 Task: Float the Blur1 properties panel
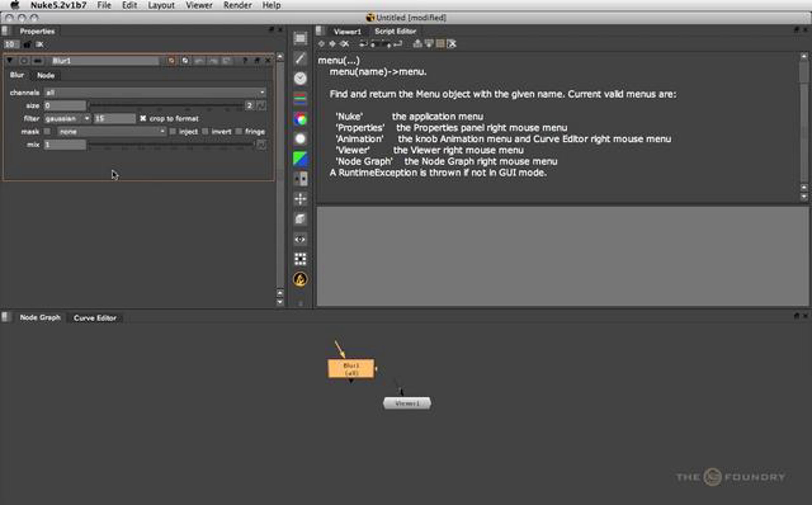(x=257, y=61)
